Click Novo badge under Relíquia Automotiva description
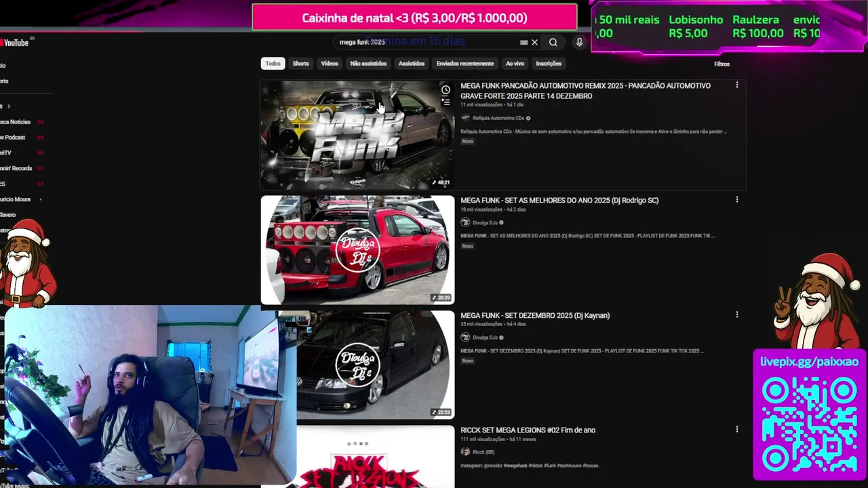The height and width of the screenshot is (488, 868). pyautogui.click(x=467, y=142)
